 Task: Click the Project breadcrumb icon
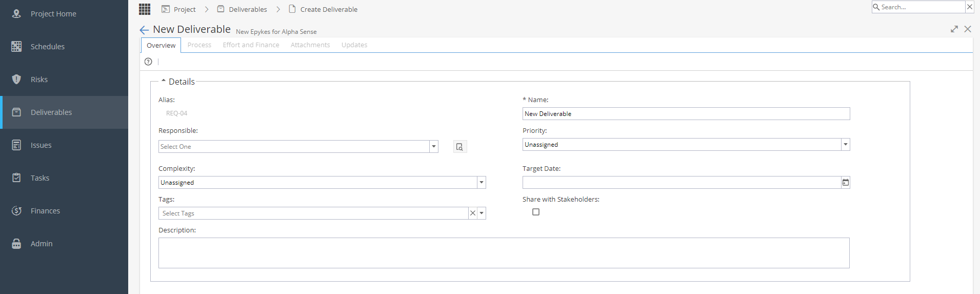166,9
